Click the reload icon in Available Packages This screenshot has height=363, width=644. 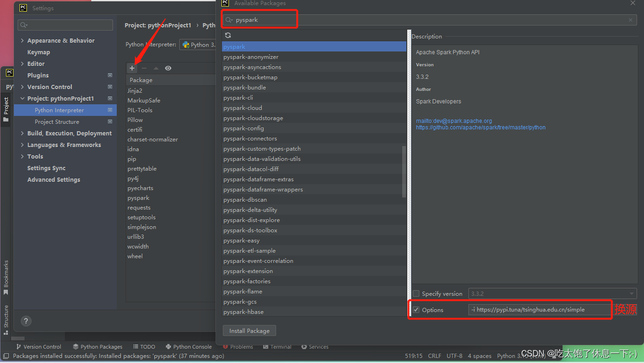tap(228, 35)
